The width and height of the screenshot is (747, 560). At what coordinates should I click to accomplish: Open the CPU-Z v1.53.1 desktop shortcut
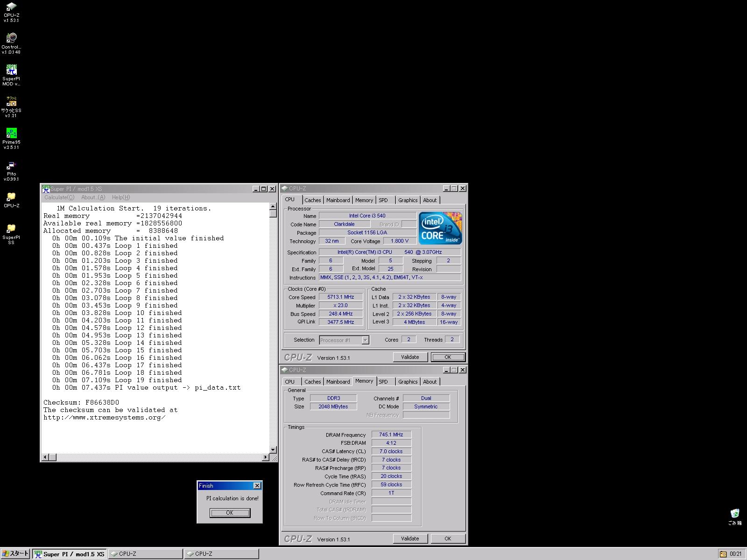click(11, 12)
